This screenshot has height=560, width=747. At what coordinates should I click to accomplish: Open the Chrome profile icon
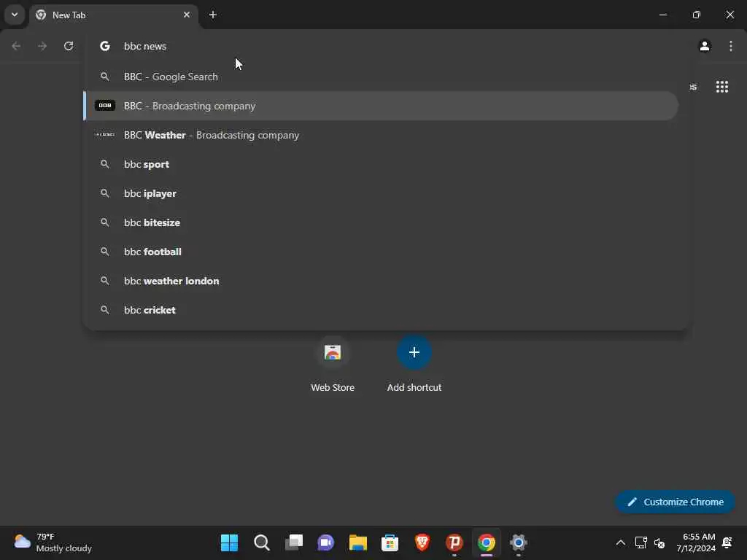pyautogui.click(x=705, y=46)
